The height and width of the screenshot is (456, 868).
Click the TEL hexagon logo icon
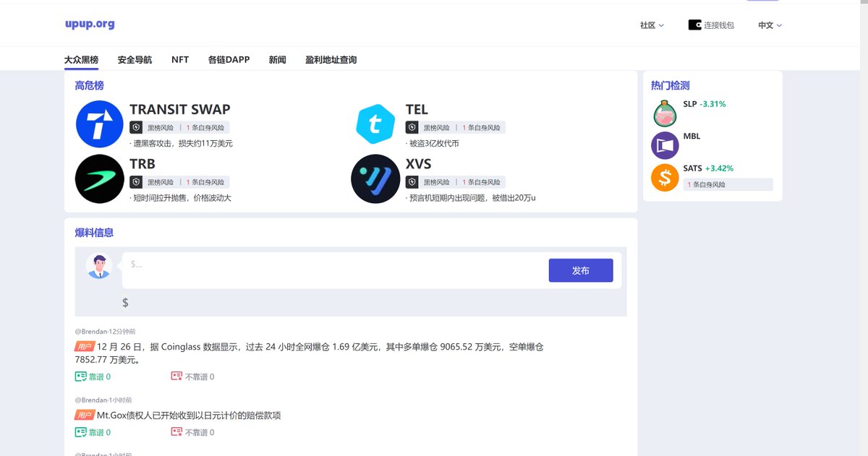click(x=375, y=124)
